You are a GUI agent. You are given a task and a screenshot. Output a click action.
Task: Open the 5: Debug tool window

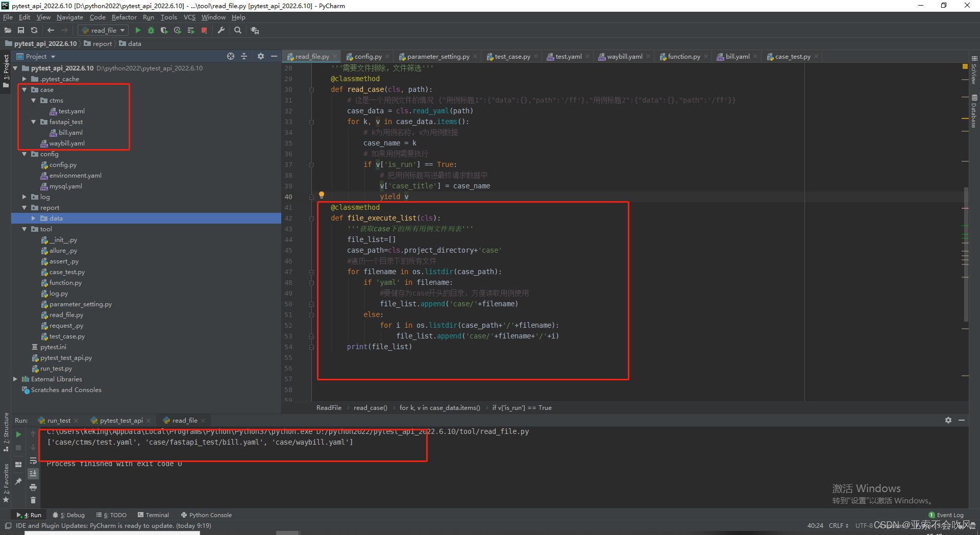69,515
